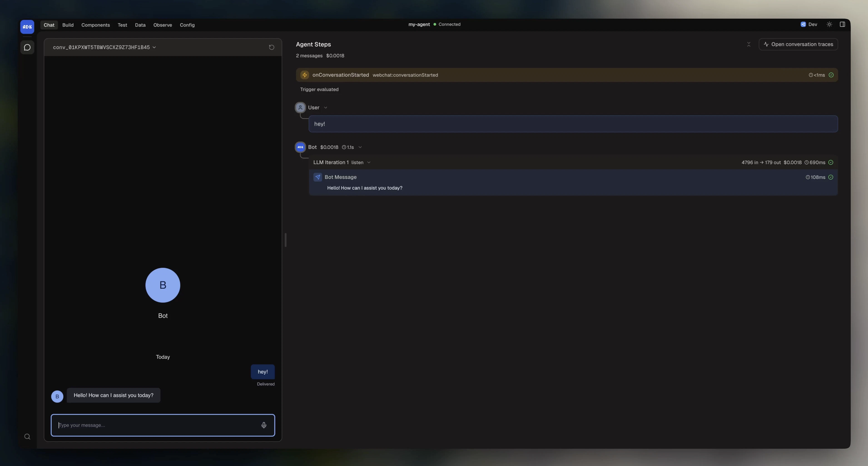Reset the conversation with the refresh icon

(272, 47)
